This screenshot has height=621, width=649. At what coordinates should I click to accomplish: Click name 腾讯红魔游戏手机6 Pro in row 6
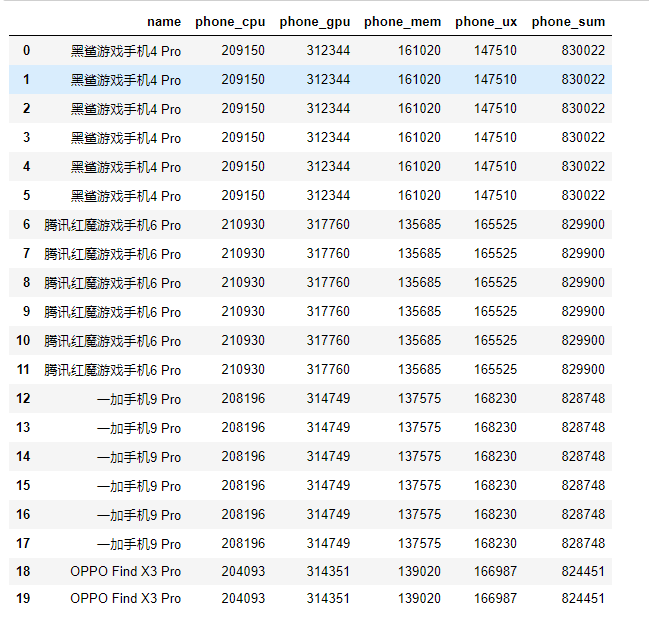pos(113,225)
